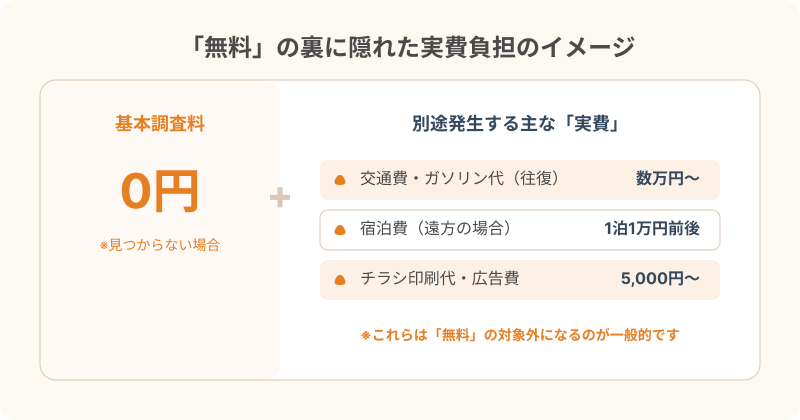Click the orange icon beside 交通費・ガソリン代
Screen dimensions: 800x420
tap(339, 180)
